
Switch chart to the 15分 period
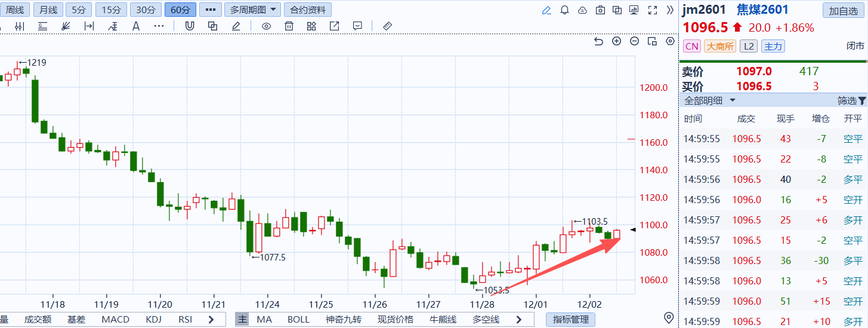[111, 10]
